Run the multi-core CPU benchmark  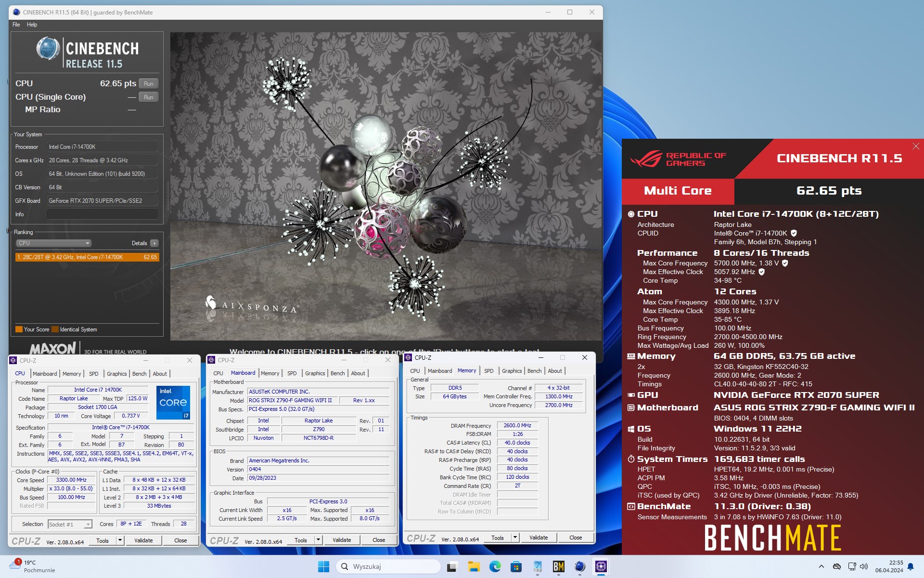149,84
